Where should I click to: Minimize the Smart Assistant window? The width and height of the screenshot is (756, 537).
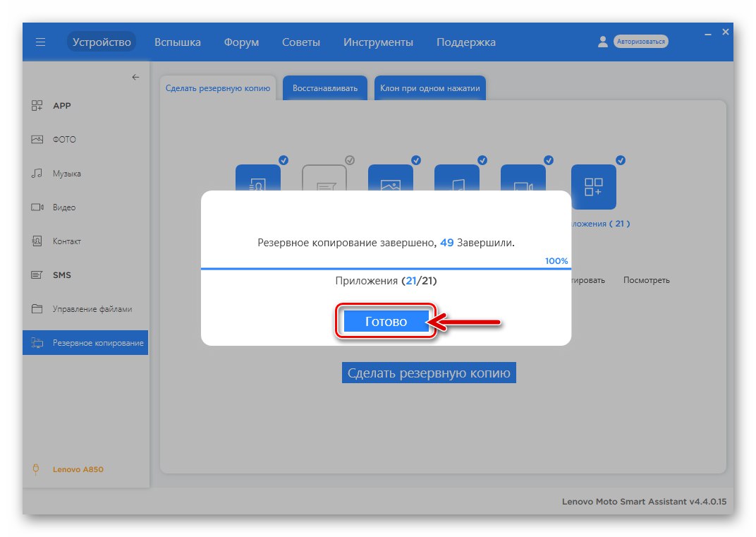click(x=708, y=34)
